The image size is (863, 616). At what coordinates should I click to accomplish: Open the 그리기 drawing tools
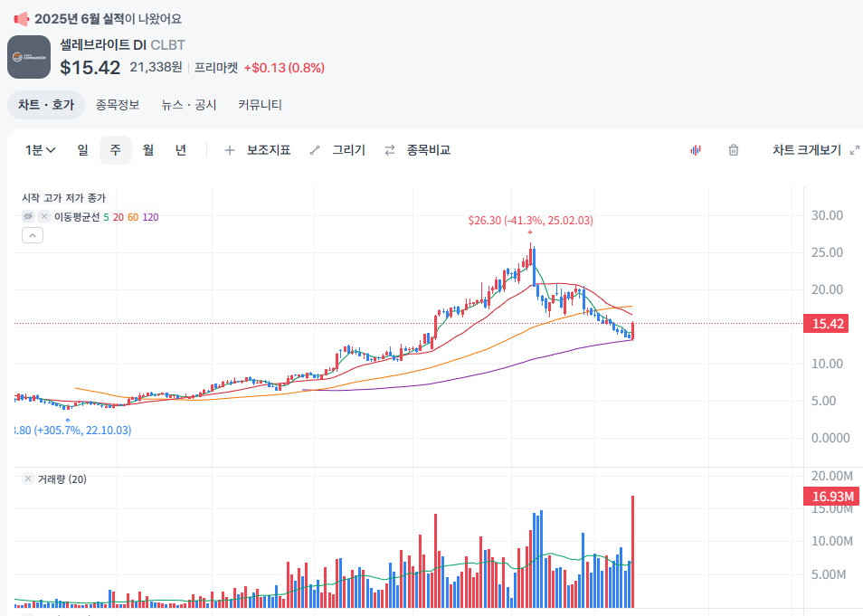[x=337, y=150]
